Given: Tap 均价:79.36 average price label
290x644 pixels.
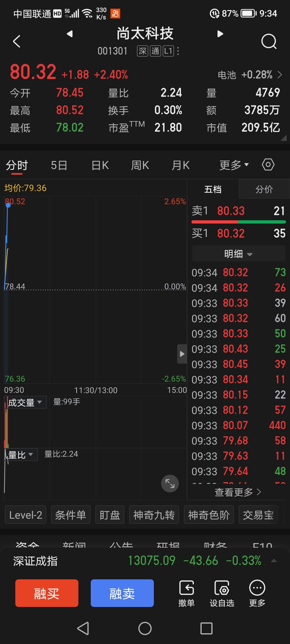Looking at the screenshot, I should 25,188.
